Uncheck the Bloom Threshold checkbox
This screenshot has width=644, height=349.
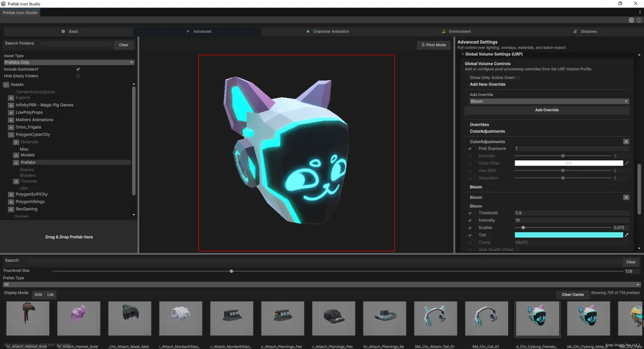tap(470, 213)
